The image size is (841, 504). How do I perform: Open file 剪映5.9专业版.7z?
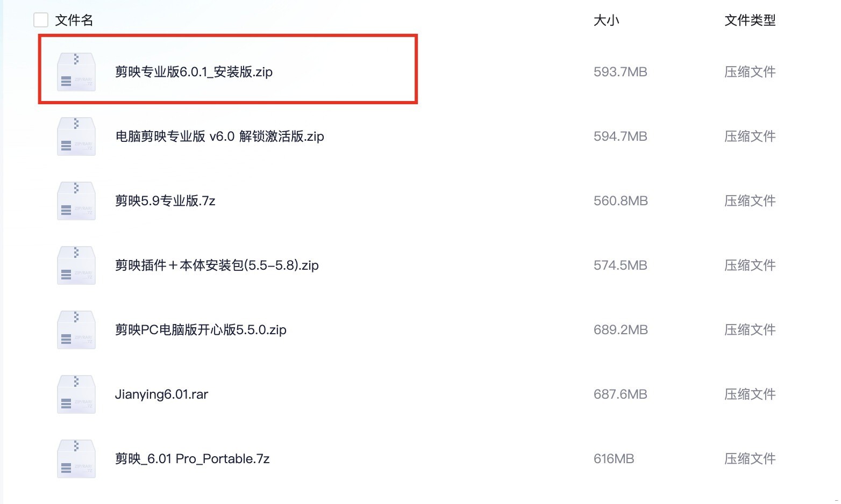click(165, 201)
